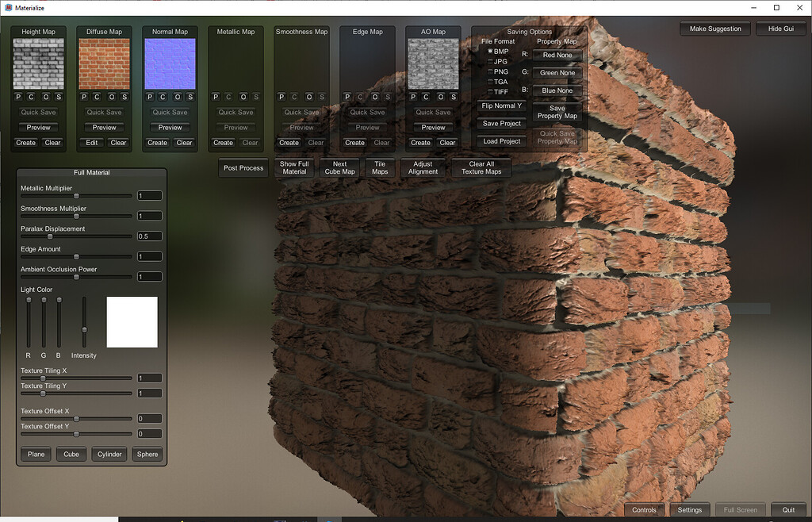This screenshot has width=812, height=522.
Task: Paste clipboard into the Normal Map slot
Action: (149, 97)
